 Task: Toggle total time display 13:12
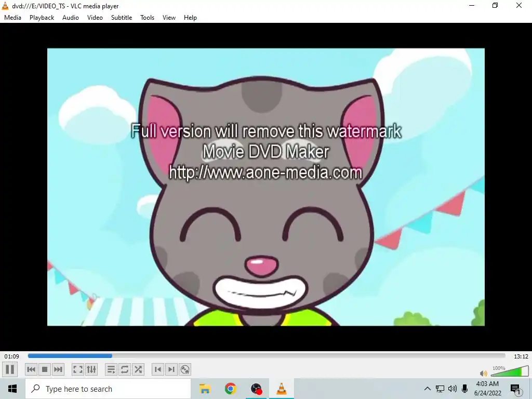521,356
